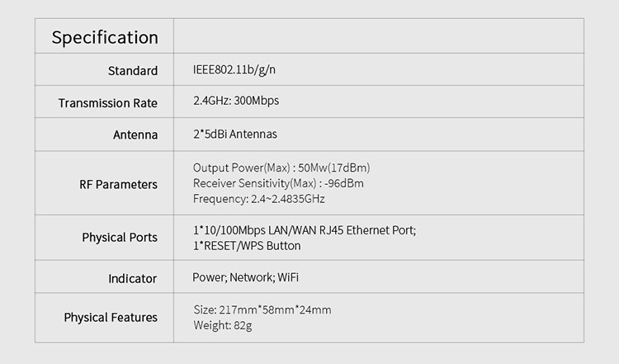Click the Power; Network; WiFi text
Image resolution: width=619 pixels, height=364 pixels.
coord(246,277)
